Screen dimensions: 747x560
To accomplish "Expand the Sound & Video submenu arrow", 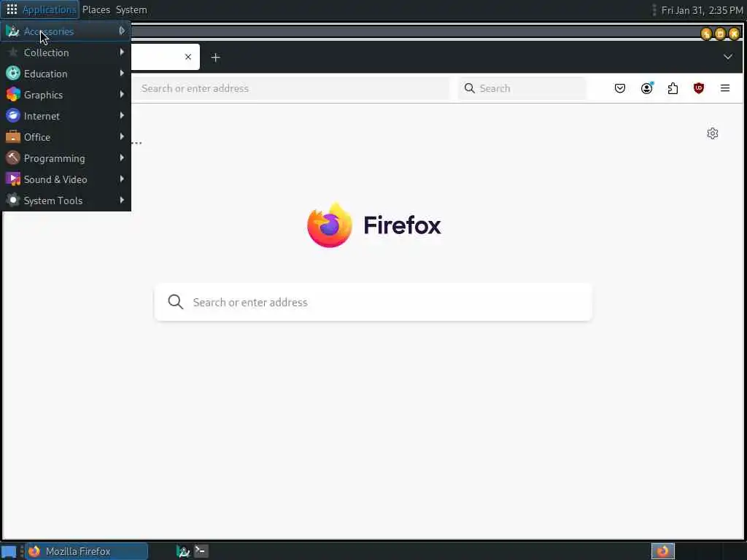I will (x=122, y=179).
